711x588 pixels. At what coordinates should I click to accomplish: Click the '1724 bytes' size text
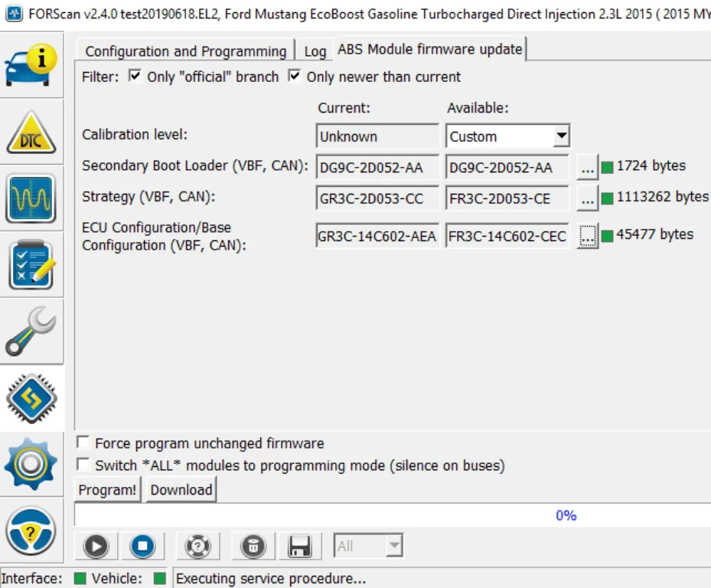pos(651,165)
